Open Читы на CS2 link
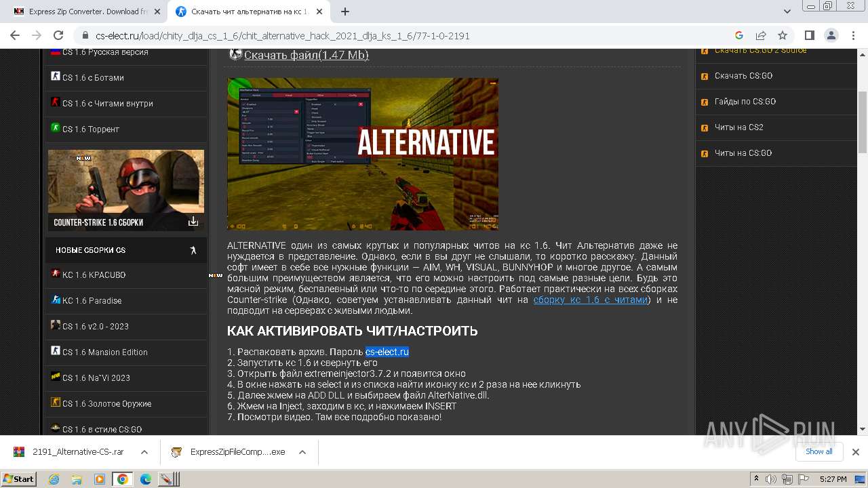Viewport: 868px width, 488px height. coord(739,127)
